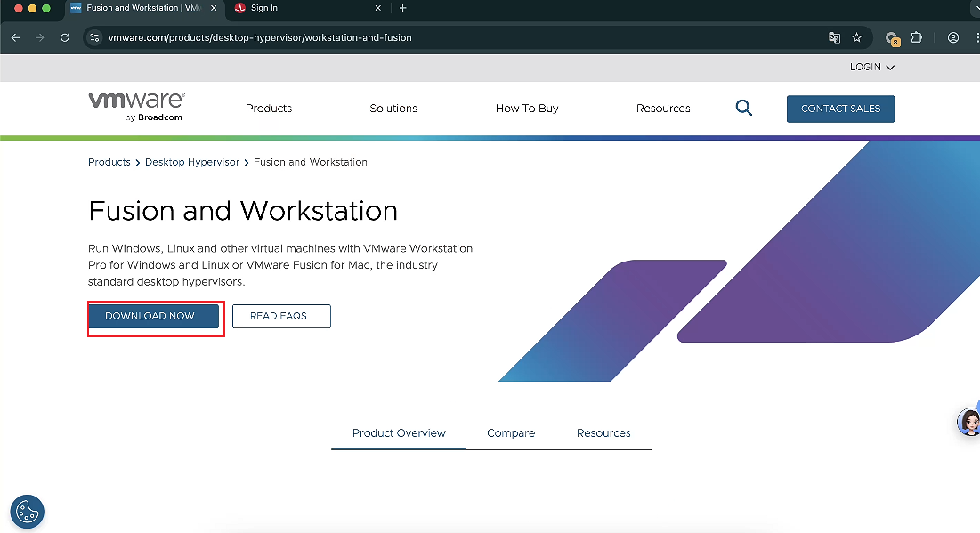Click the translate page icon
This screenshot has height=533, width=980.
[x=834, y=37]
